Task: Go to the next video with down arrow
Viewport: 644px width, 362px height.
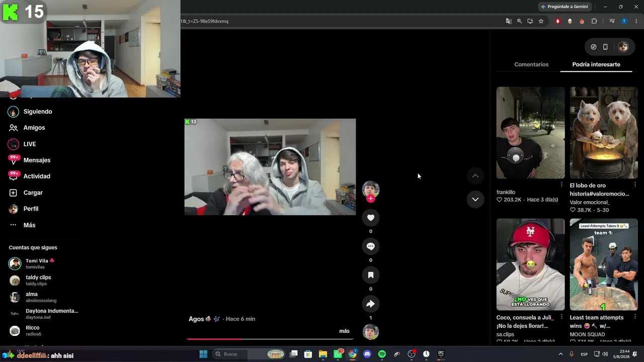Action: pos(475,199)
